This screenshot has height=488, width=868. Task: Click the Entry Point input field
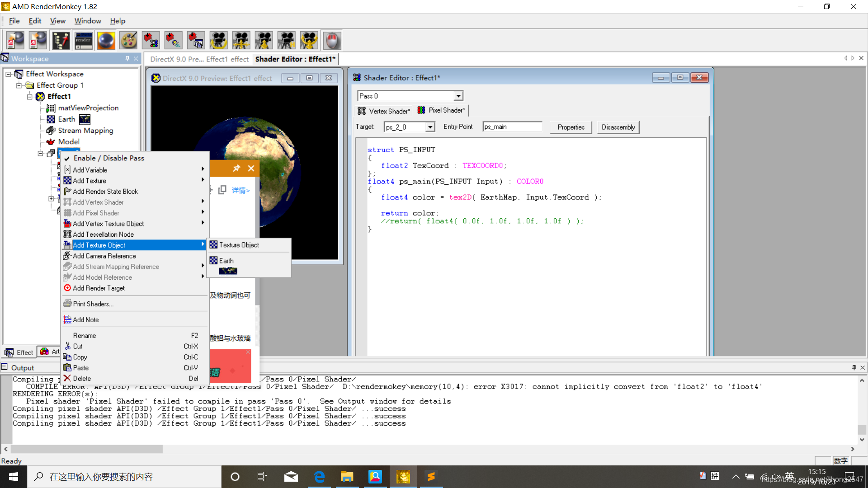[x=511, y=126]
